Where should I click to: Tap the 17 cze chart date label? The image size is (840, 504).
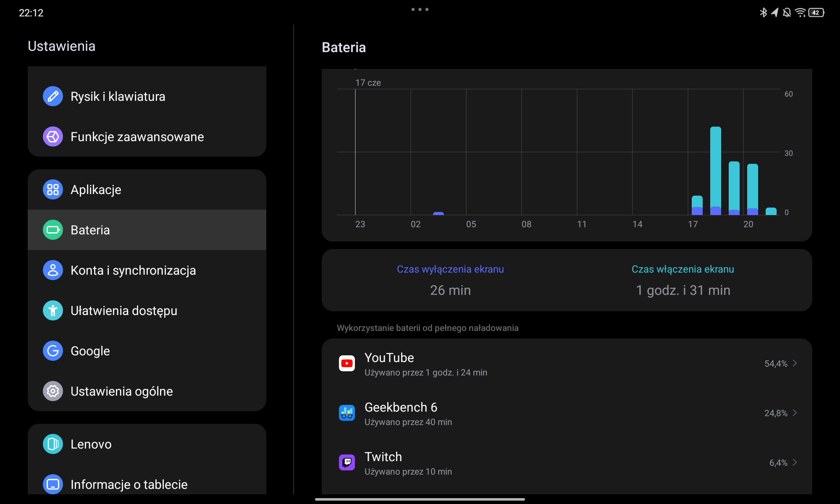coord(368,83)
